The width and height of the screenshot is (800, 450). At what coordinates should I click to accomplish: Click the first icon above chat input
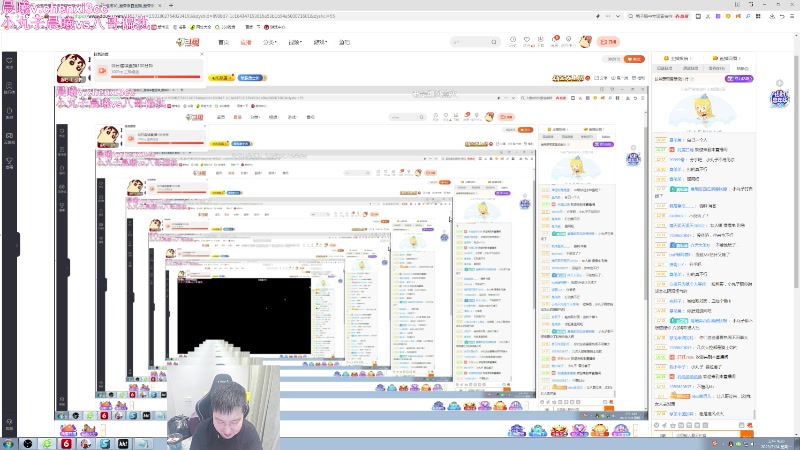(657, 425)
